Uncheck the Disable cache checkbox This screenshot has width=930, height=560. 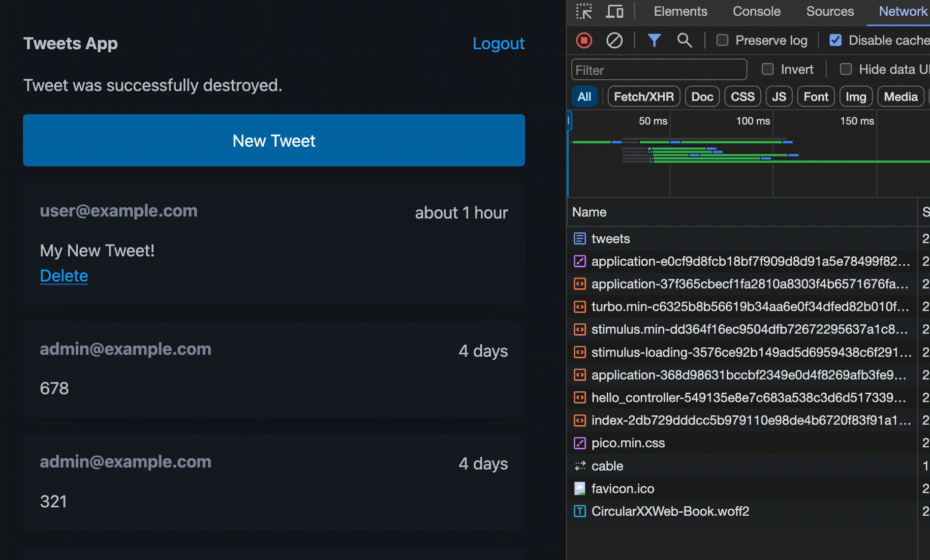pyautogui.click(x=836, y=40)
